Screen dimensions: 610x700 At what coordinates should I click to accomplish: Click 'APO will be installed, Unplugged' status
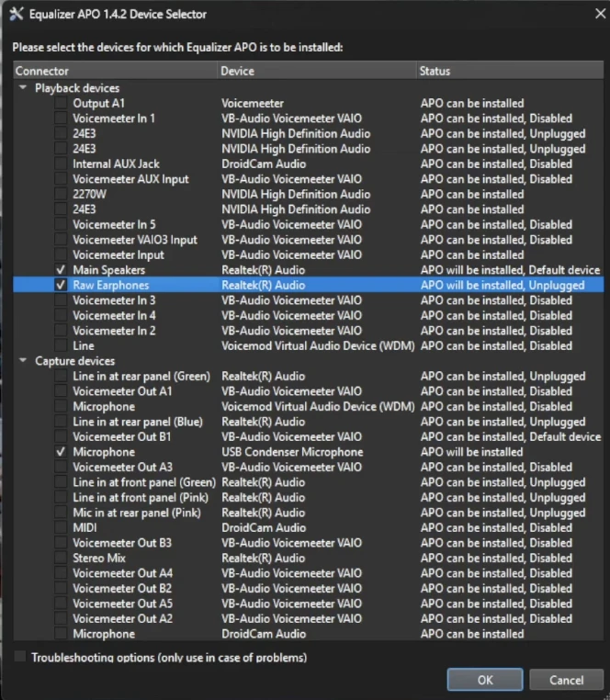click(503, 286)
